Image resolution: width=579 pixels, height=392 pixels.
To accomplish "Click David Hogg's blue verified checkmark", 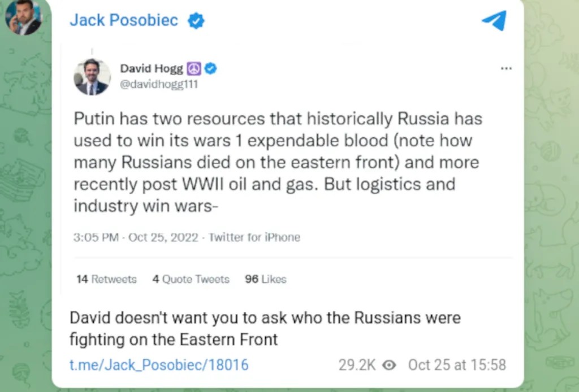I will point(210,69).
